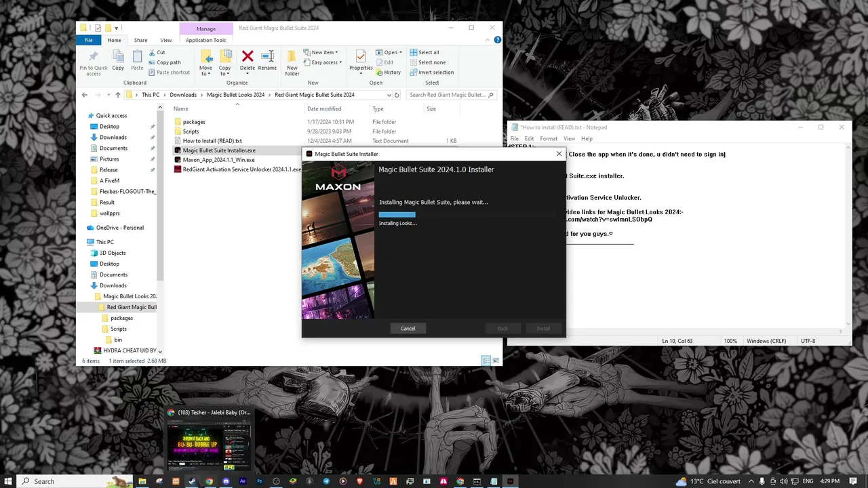Expand the address bar history dropdown
868x488 pixels.
tap(389, 95)
